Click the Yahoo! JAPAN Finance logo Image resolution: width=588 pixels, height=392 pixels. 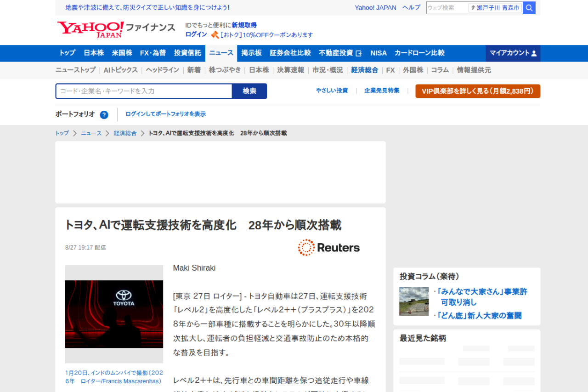[x=116, y=29]
